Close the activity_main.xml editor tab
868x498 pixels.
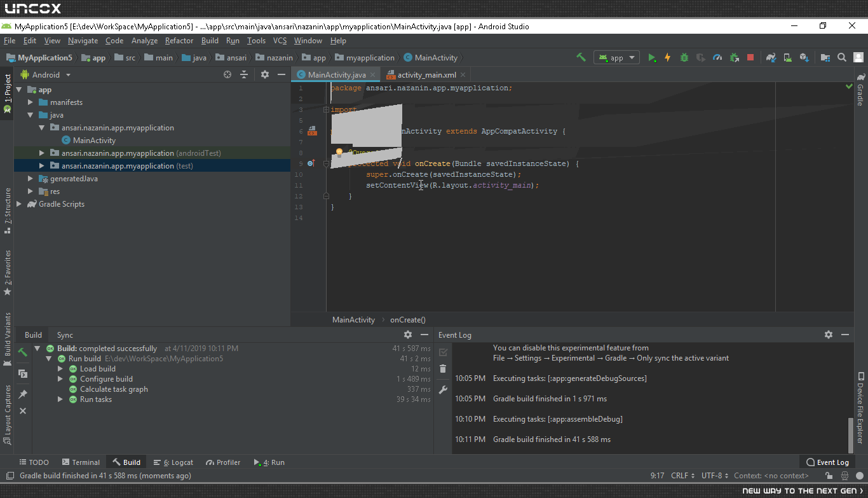(x=463, y=75)
